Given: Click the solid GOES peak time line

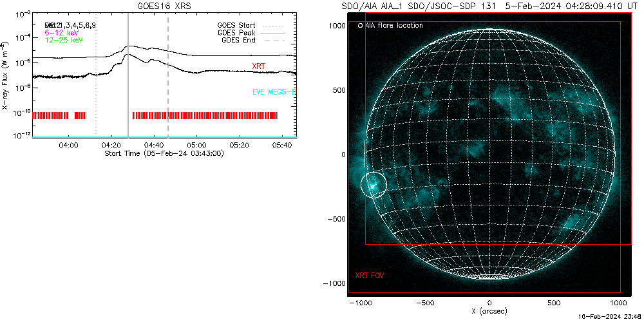Looking at the screenshot, I should pyautogui.click(x=128, y=74).
